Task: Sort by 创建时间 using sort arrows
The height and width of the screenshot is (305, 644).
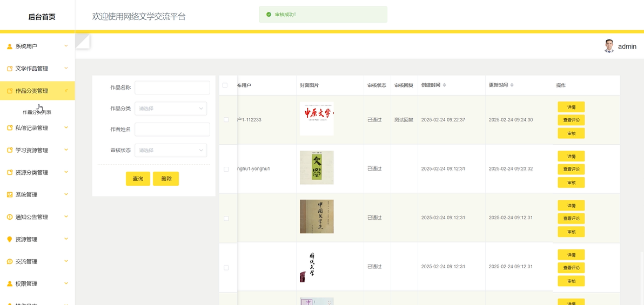Action: pos(444,85)
